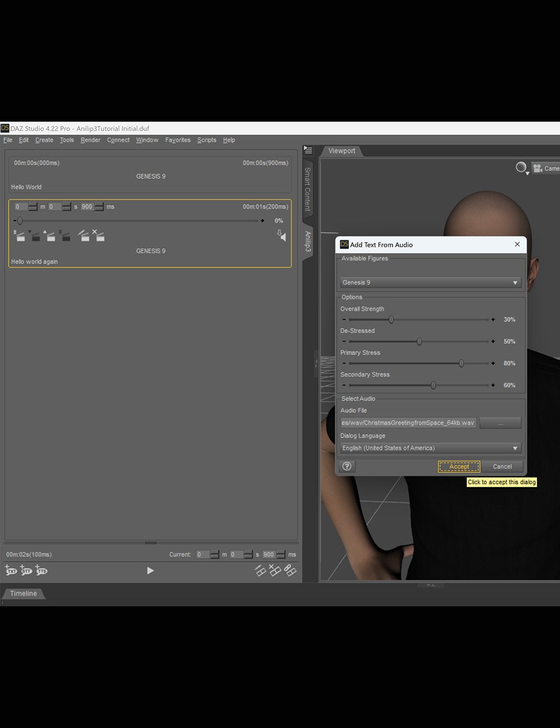The height and width of the screenshot is (728, 560).
Task: Click the audio file browse '...' button
Action: click(x=500, y=423)
